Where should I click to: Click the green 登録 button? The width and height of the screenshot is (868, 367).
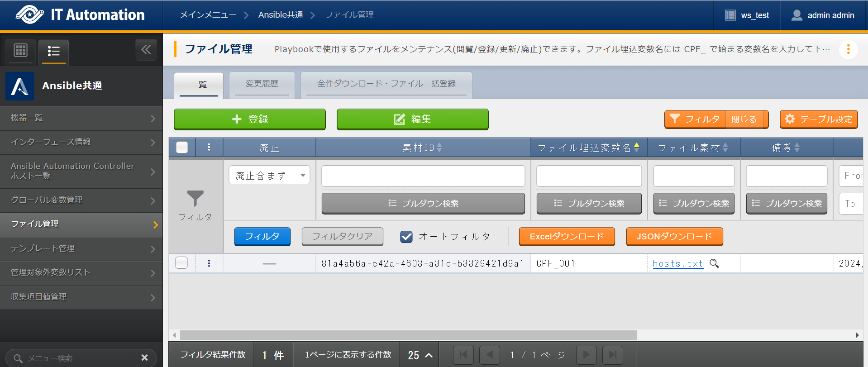tap(249, 119)
